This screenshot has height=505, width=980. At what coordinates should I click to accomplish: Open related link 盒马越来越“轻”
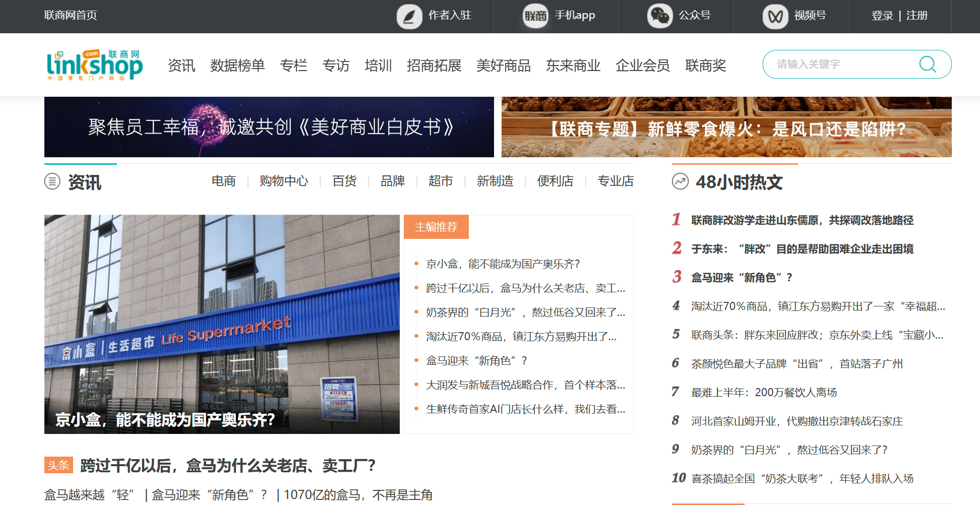pos(90,495)
